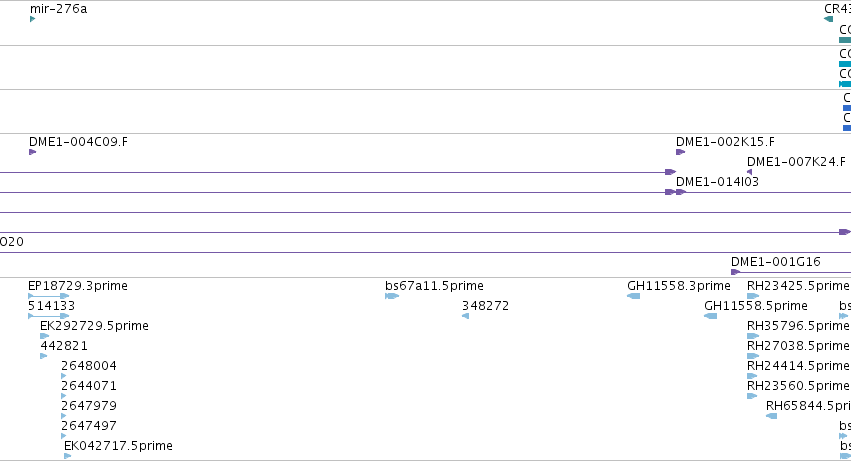
Task: Click the RH23425.5prime EST glyph
Action: pyautogui.click(x=753, y=296)
